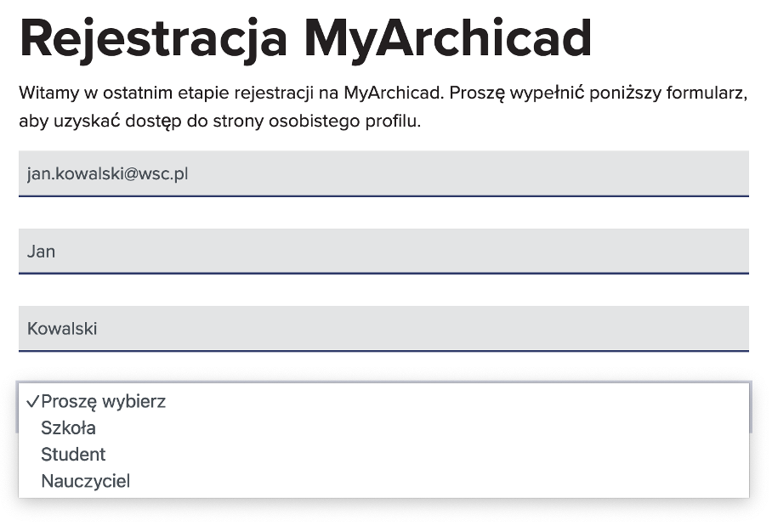Viewport: 772px width, 532px height.
Task: Place cursor after the text Jan
Action: pyautogui.click(x=57, y=252)
